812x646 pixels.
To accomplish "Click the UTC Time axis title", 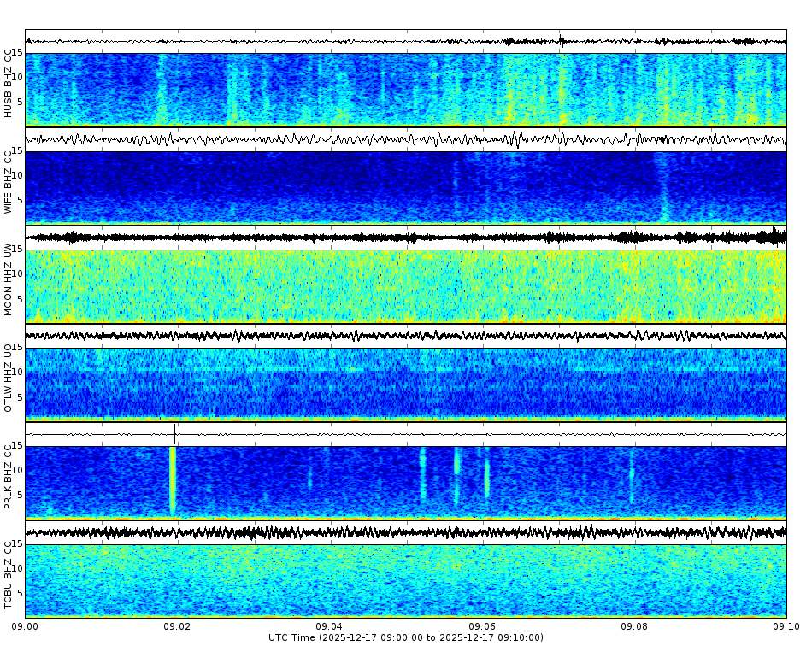I will 405,638.
